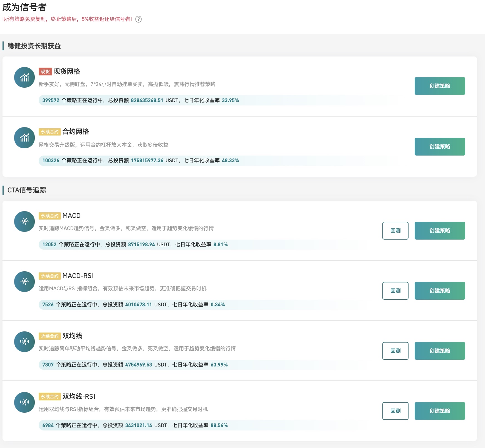The image size is (485, 448).
Task: Click the 永续合约 tag next to MACD-RSI
Action: click(x=50, y=276)
